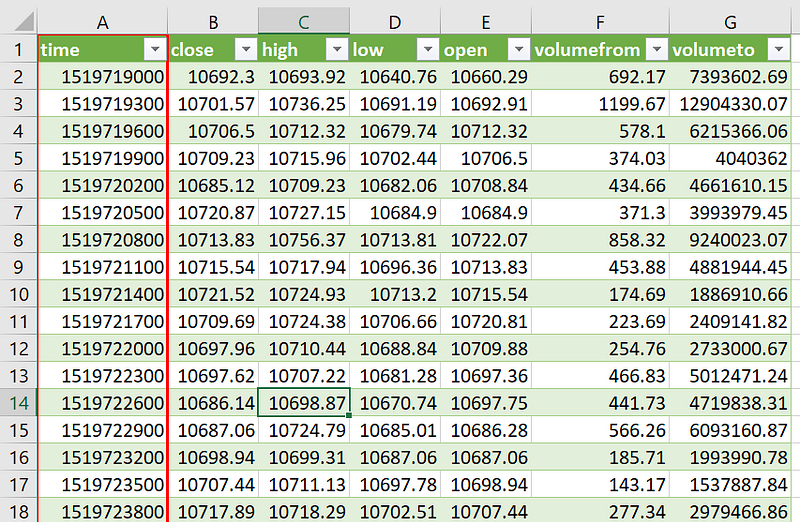Click volumefrom value 1199.67
Viewport: 800px width, 522px height.
click(632, 104)
